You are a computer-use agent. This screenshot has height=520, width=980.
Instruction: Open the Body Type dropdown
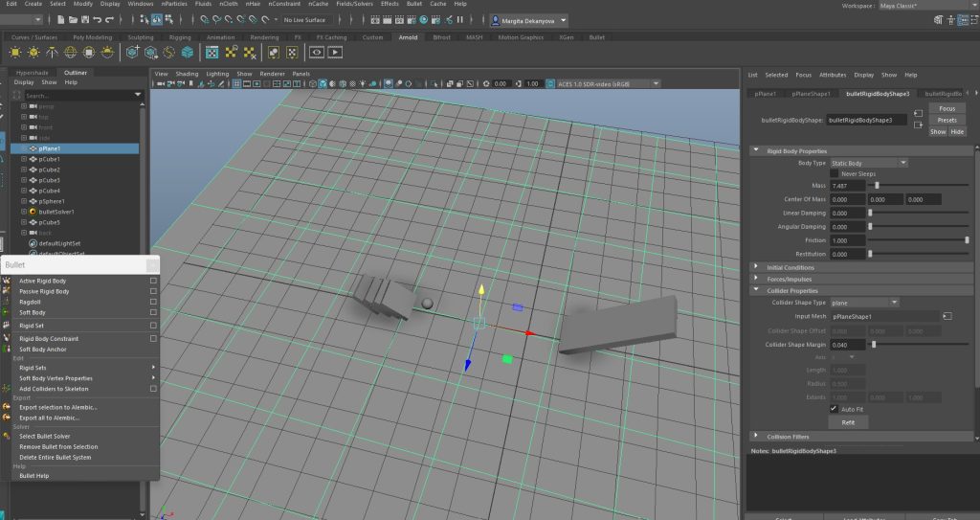869,163
